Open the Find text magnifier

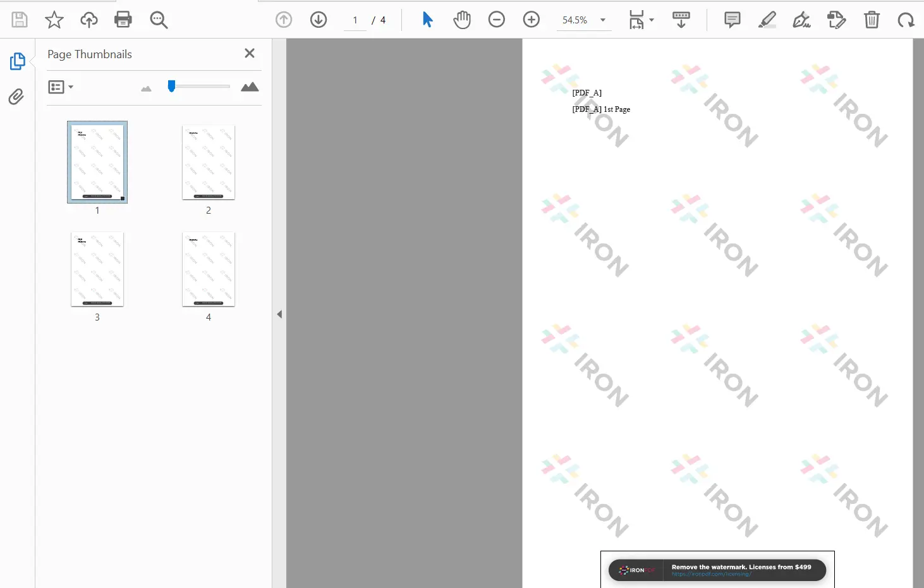(159, 20)
